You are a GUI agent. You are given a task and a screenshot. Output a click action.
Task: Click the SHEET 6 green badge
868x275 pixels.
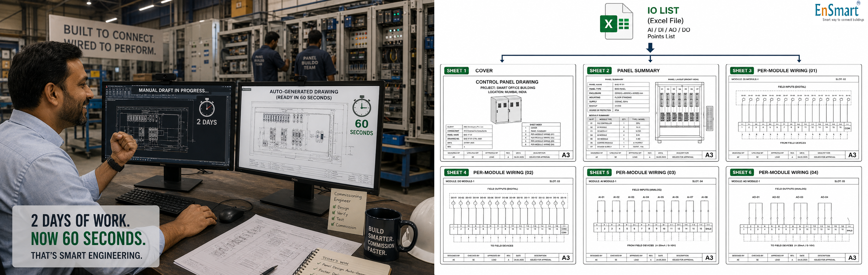coord(742,172)
